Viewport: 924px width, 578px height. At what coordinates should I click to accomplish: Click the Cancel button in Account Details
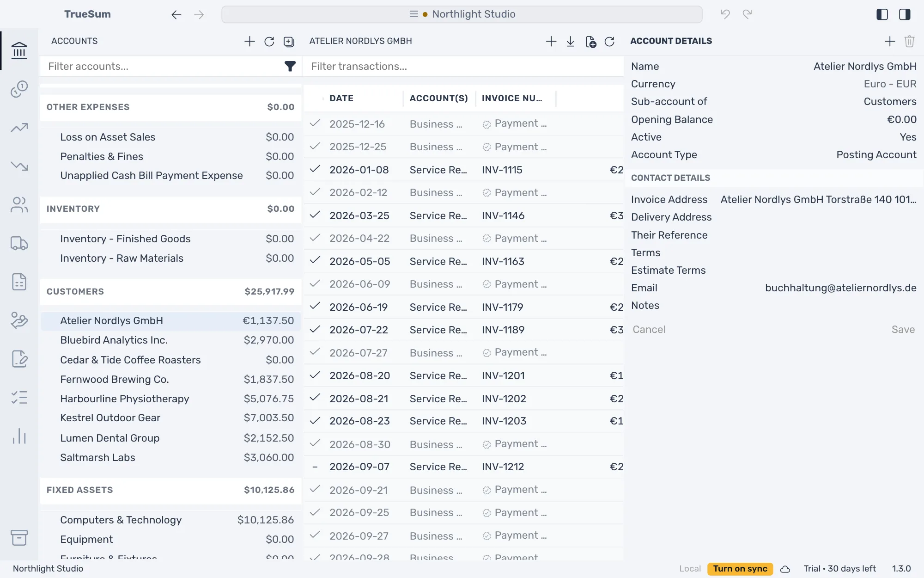click(x=649, y=330)
